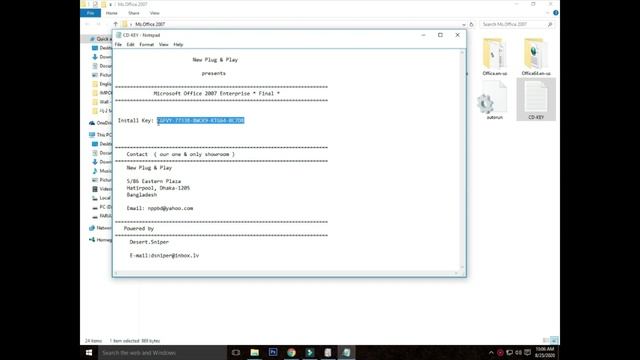Open Local Disk under This PC
Viewport: 640px width, 360px height.
coord(102,198)
